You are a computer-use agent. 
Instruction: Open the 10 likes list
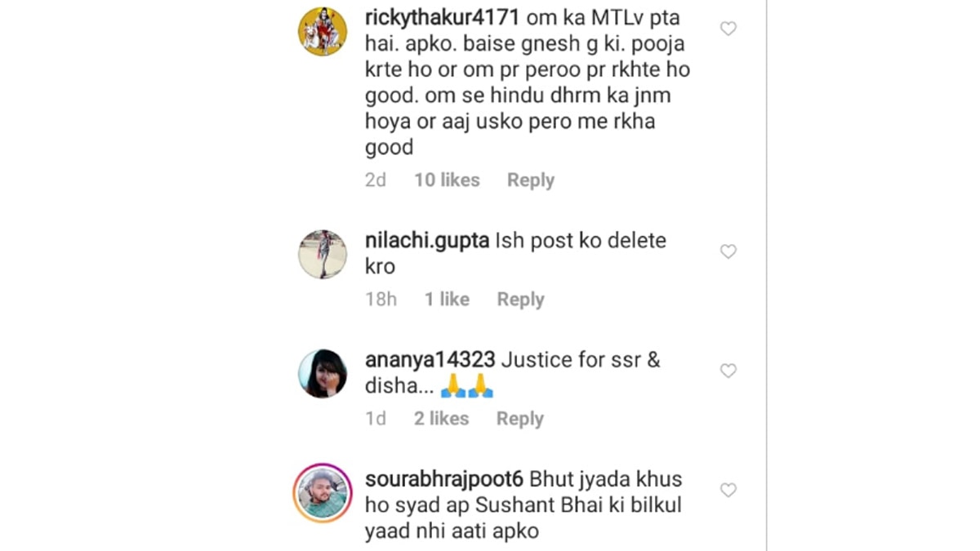pos(446,180)
